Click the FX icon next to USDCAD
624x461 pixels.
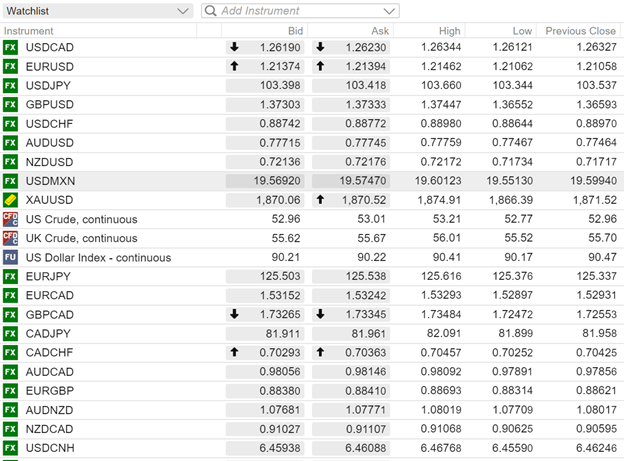click(x=10, y=47)
